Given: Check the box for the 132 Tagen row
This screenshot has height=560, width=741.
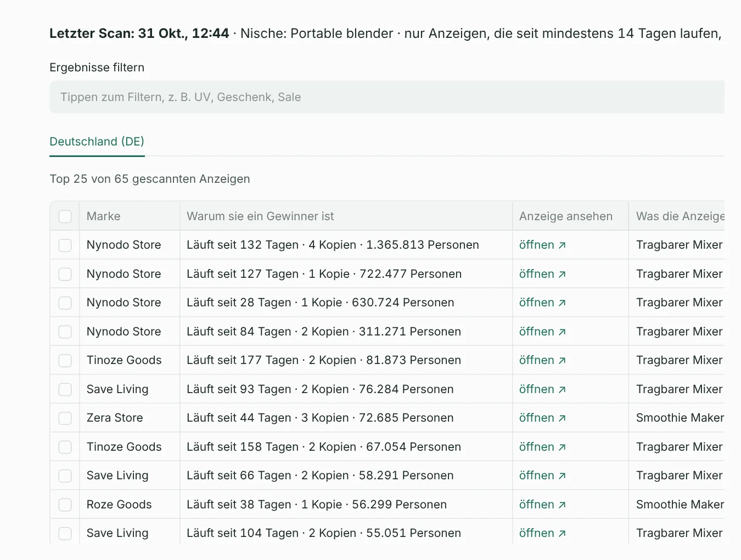Looking at the screenshot, I should click(x=65, y=245).
